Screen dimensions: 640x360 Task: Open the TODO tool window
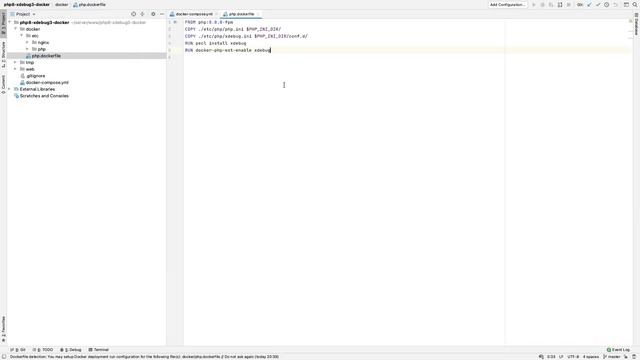[x=43, y=350]
